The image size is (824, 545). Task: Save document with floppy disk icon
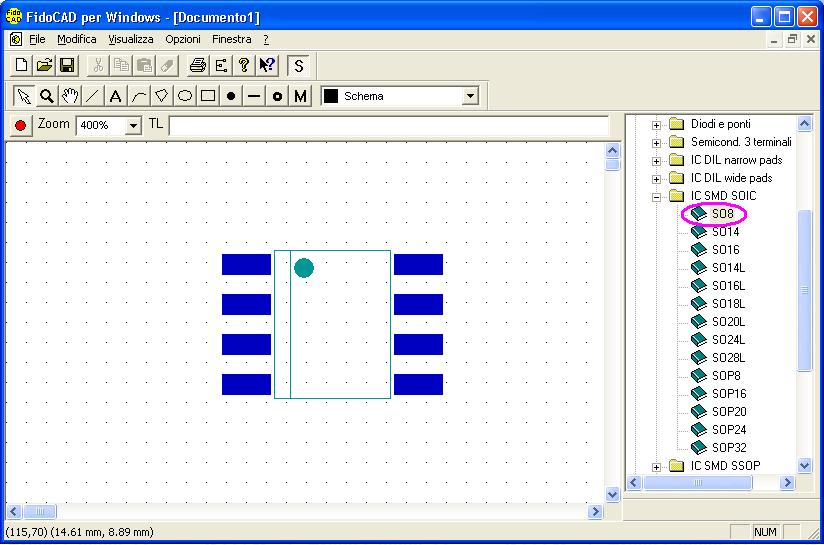(67, 66)
